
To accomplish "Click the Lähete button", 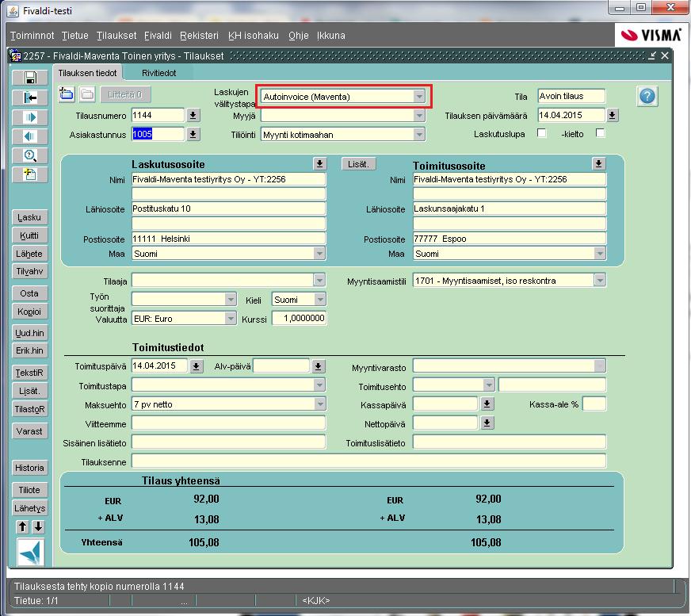I will pyautogui.click(x=29, y=254).
